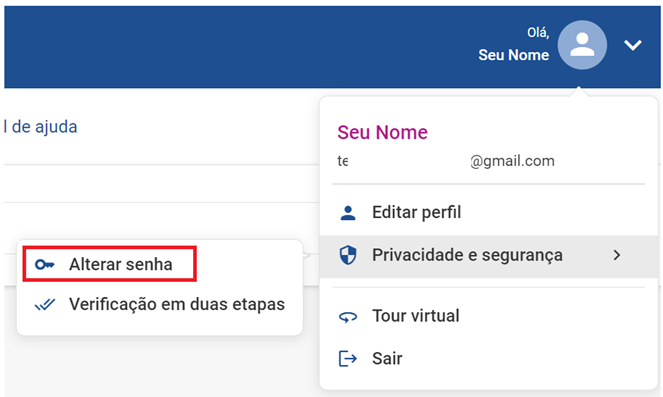This screenshot has height=397, width=663.
Task: Select Privacidade e segurança item
Action: click(488, 256)
